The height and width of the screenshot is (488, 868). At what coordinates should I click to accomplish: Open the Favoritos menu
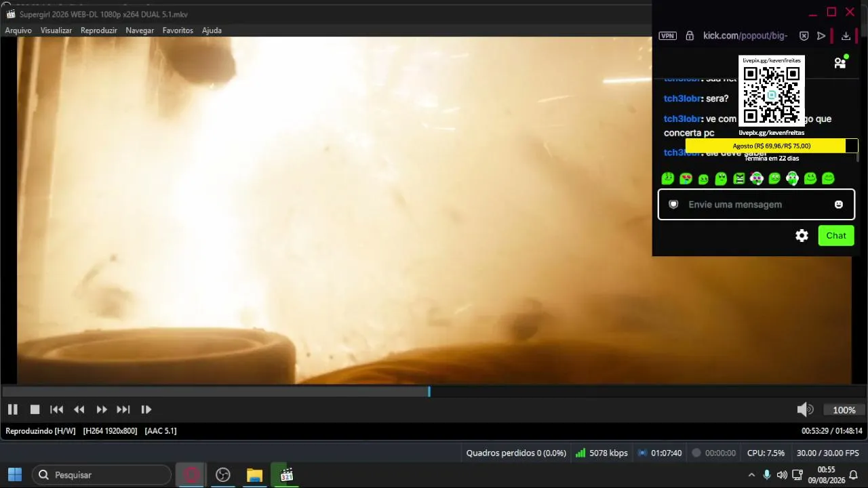click(x=178, y=30)
